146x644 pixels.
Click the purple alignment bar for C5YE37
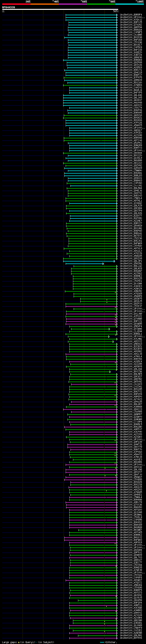[92, 306]
